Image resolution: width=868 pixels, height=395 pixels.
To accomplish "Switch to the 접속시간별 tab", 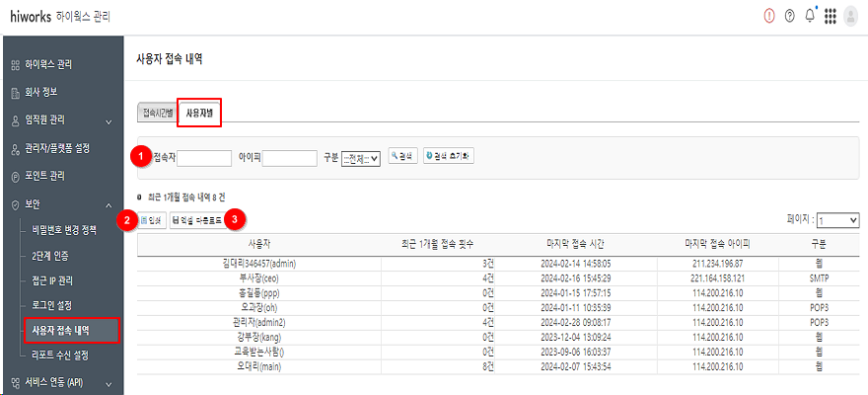I will coord(157,113).
